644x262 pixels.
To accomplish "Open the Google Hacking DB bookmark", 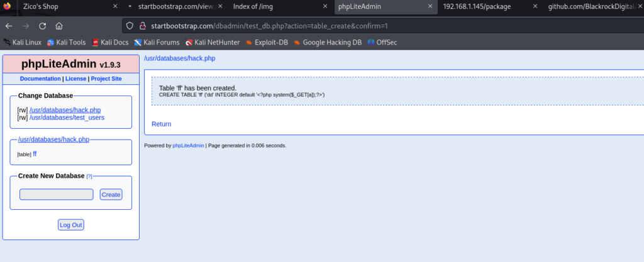I will [328, 42].
